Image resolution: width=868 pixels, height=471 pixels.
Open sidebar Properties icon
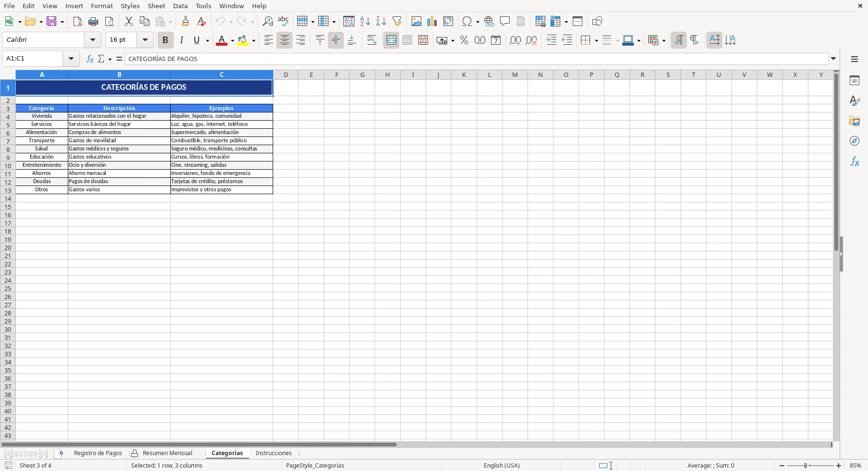(855, 80)
